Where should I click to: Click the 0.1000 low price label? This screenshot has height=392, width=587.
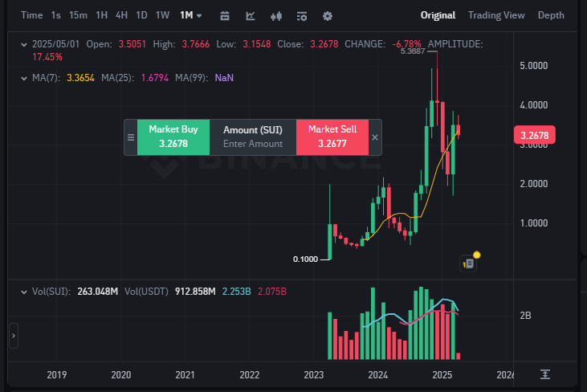tap(305, 259)
